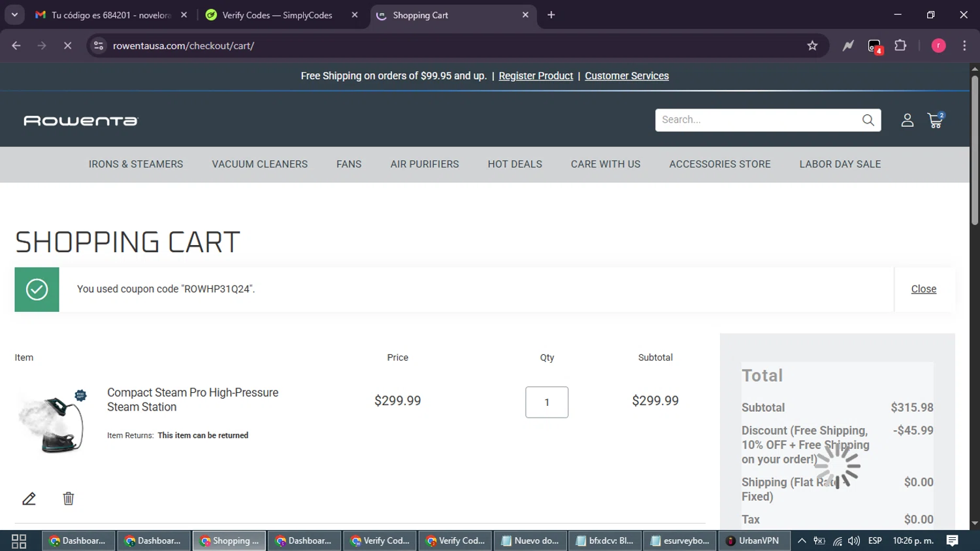Open Register Product link
980x551 pixels.
tap(536, 76)
